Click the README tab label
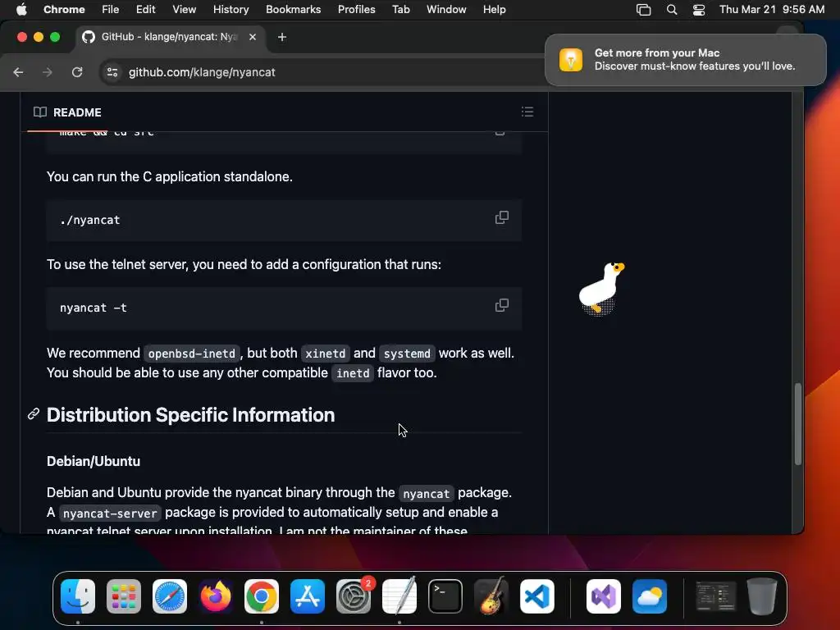Viewport: 840px width, 630px height. tap(77, 112)
